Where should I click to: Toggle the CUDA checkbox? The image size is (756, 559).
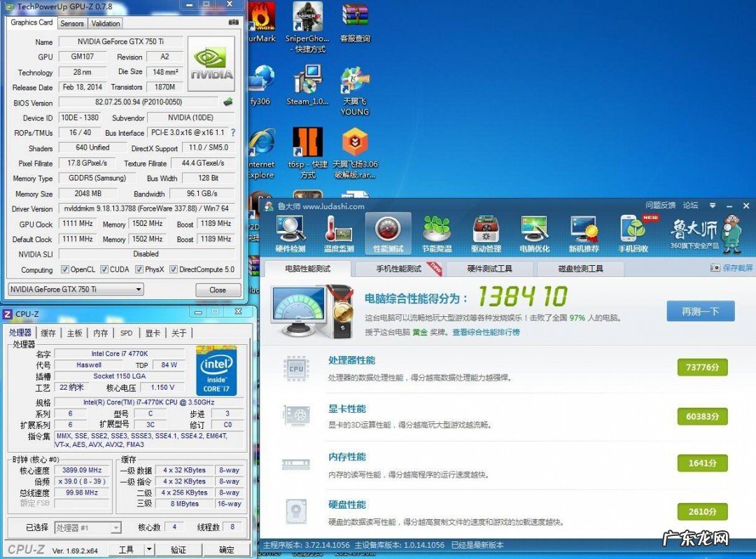coord(104,269)
